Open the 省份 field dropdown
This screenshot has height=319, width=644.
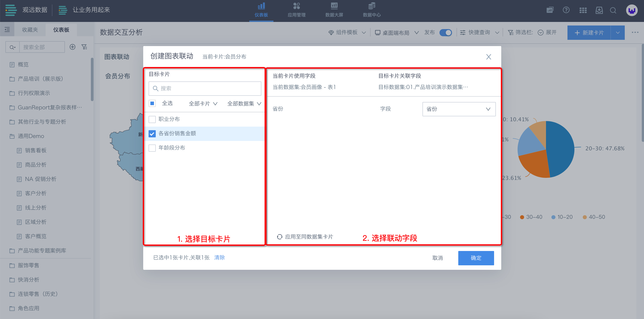(459, 109)
